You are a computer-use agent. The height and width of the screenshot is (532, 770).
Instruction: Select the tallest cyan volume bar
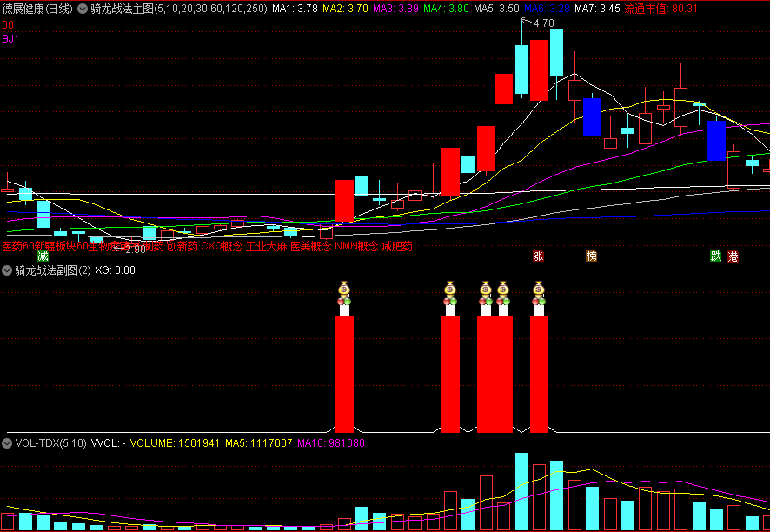click(x=521, y=491)
